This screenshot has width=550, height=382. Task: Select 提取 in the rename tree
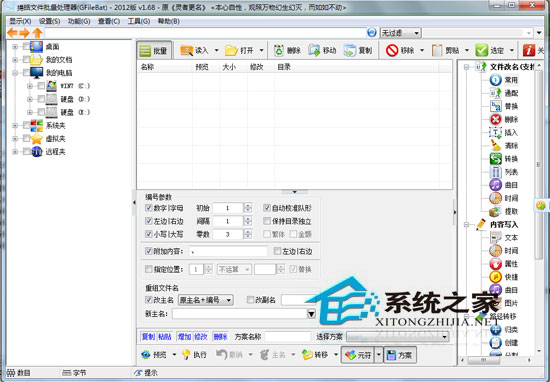point(503,212)
